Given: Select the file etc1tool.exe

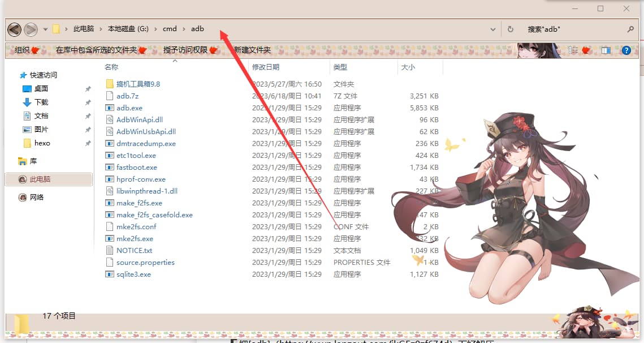Looking at the screenshot, I should click(136, 156).
